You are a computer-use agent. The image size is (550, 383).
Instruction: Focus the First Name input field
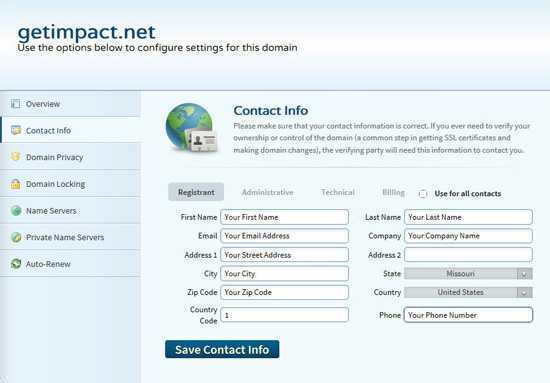pos(284,217)
